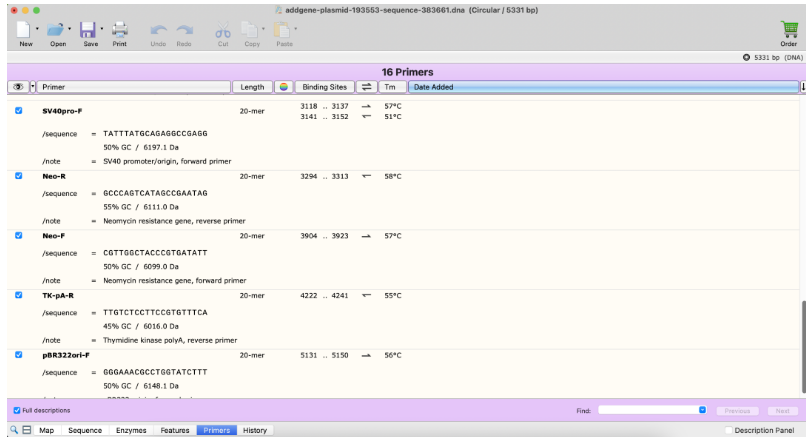Select the SV40pro-F primer name
810x441 pixels.
pos(62,111)
